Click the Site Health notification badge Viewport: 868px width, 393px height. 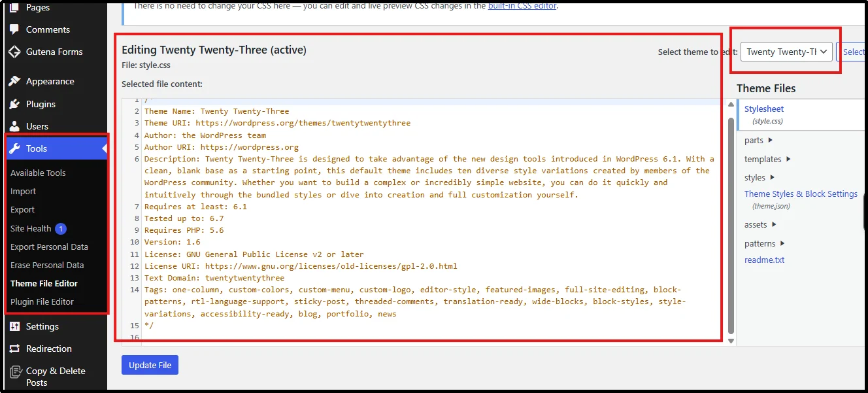point(61,228)
